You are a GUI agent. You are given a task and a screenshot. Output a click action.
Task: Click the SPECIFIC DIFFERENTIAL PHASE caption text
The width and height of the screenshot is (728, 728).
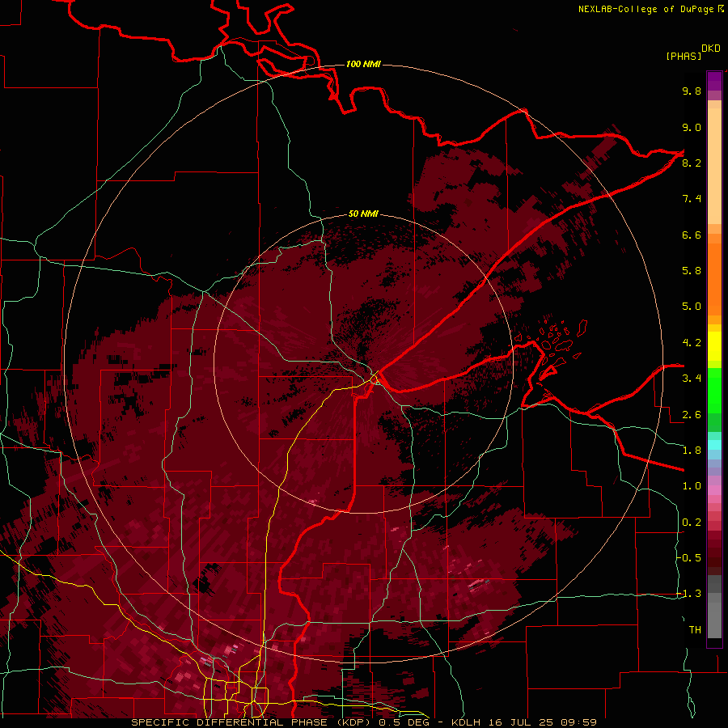click(x=229, y=722)
